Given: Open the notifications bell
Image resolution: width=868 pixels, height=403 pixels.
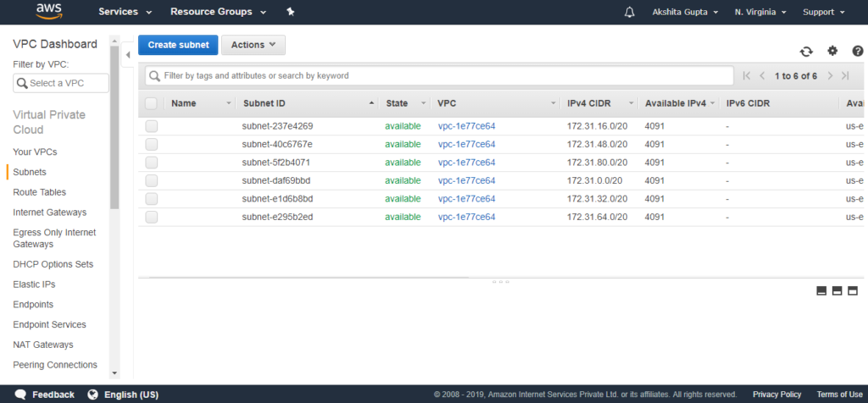Looking at the screenshot, I should pyautogui.click(x=630, y=12).
